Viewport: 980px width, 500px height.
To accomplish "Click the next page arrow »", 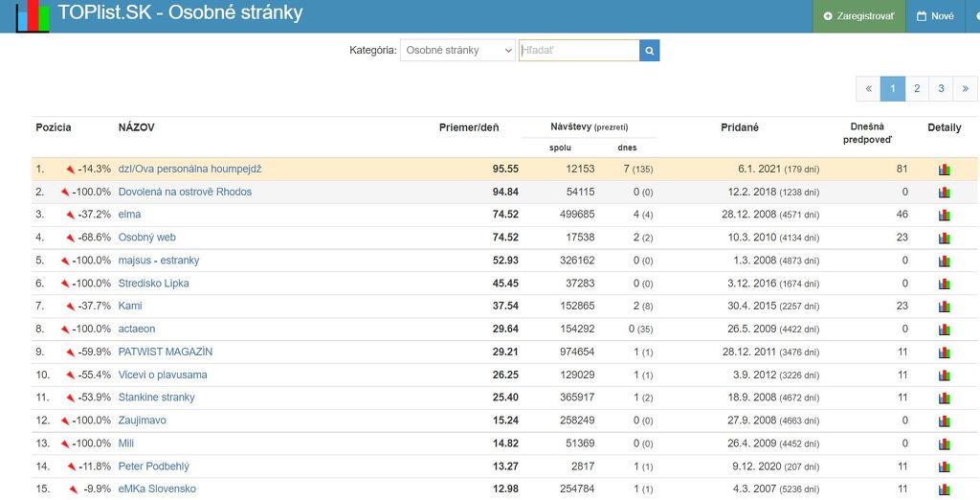I will pyautogui.click(x=965, y=89).
